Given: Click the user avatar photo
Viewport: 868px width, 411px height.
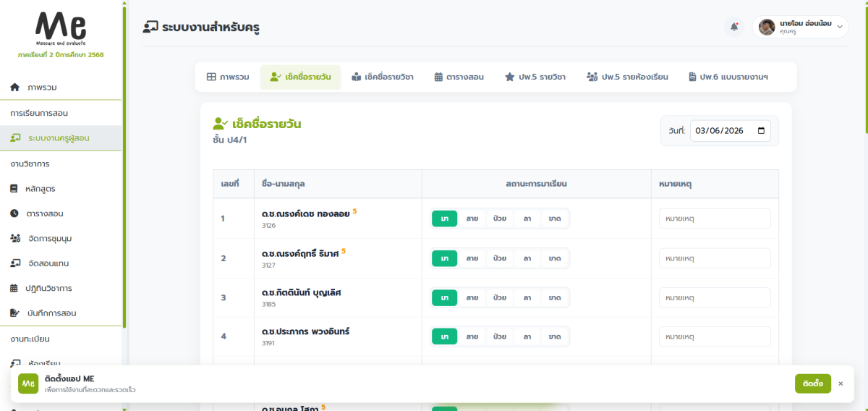Looking at the screenshot, I should (767, 27).
